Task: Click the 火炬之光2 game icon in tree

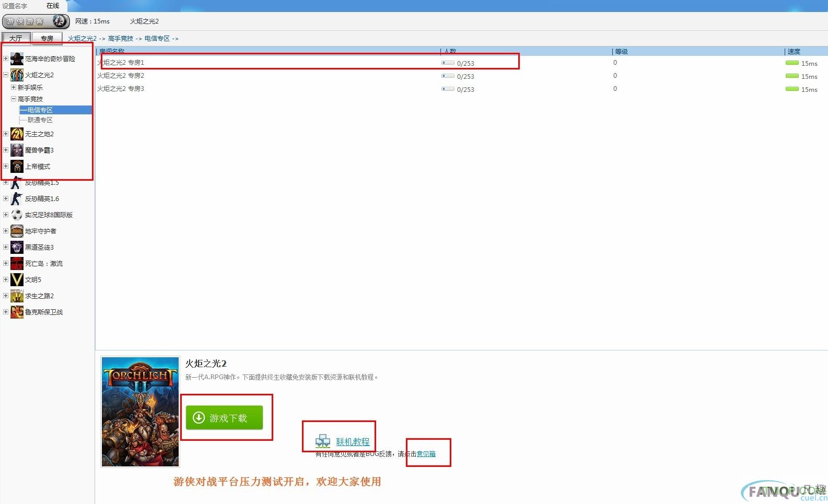Action: coord(17,75)
